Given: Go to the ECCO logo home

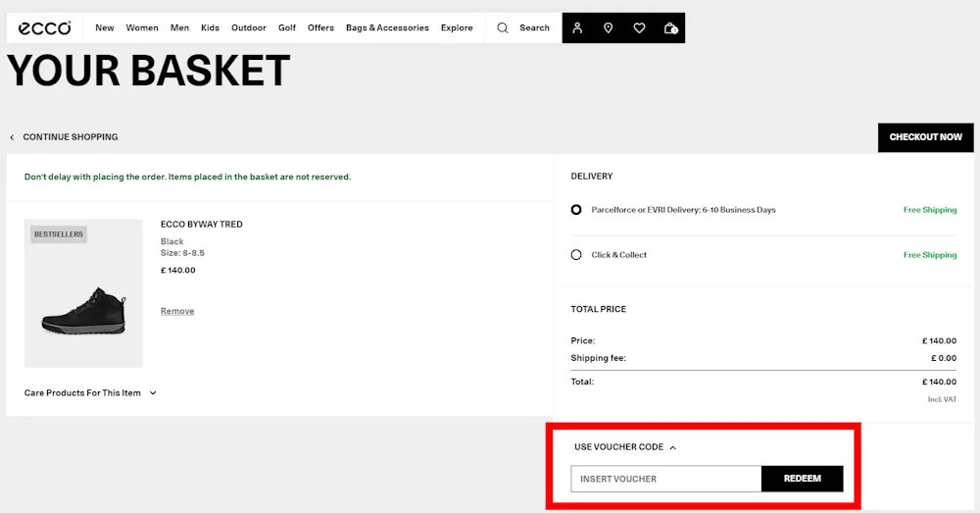Looking at the screenshot, I should point(44,28).
